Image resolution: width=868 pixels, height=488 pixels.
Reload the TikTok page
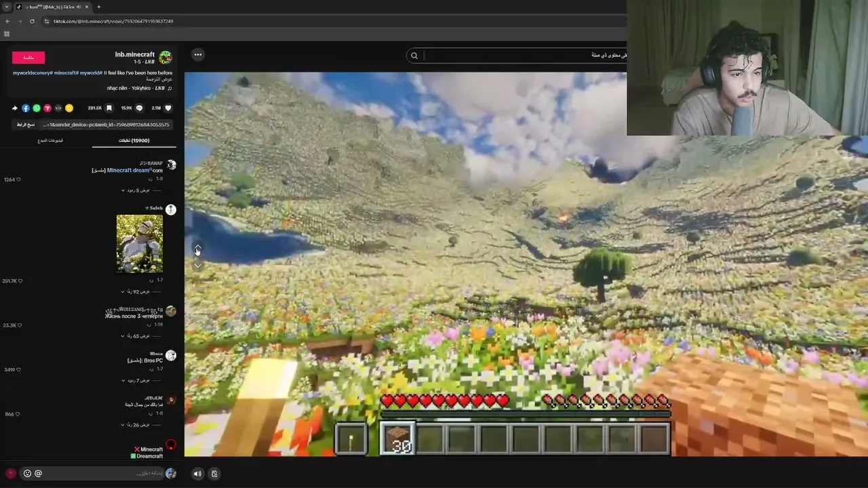(32, 21)
